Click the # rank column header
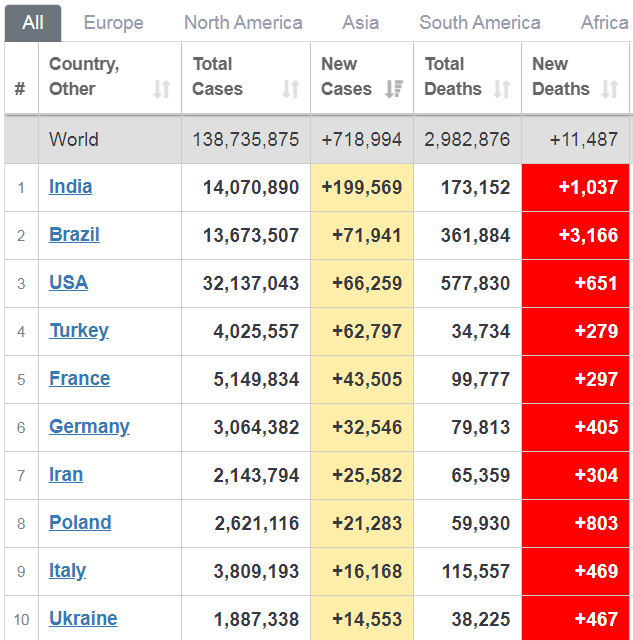633x640 pixels. [20, 90]
